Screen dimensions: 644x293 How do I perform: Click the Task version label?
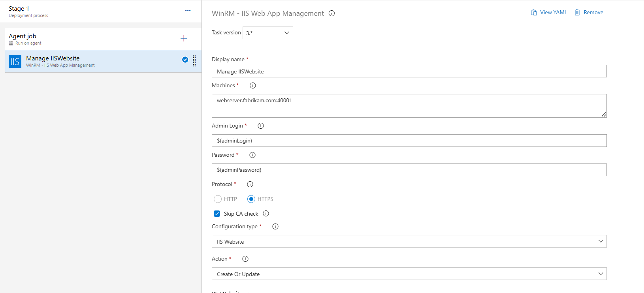pyautogui.click(x=226, y=32)
